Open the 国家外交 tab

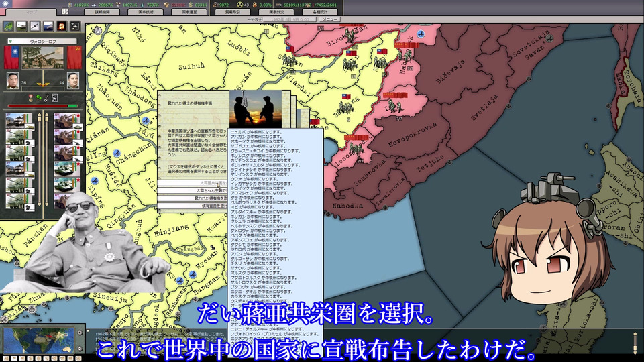pyautogui.click(x=276, y=12)
